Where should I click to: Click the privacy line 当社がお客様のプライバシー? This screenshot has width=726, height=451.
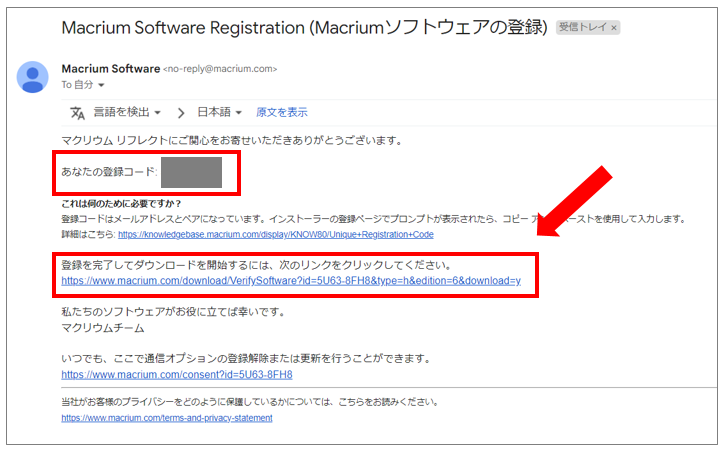coord(250,402)
